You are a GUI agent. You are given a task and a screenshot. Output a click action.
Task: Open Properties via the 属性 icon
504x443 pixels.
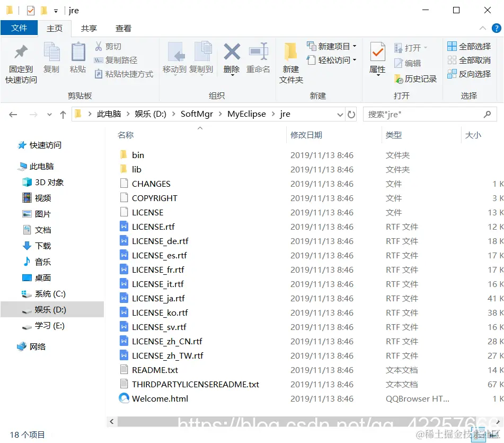point(377,56)
